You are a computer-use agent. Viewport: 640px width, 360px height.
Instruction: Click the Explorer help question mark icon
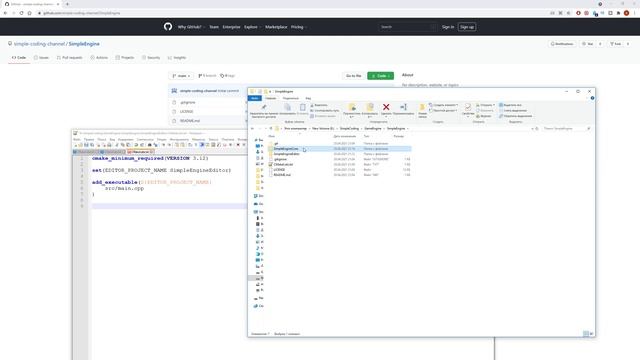point(592,98)
